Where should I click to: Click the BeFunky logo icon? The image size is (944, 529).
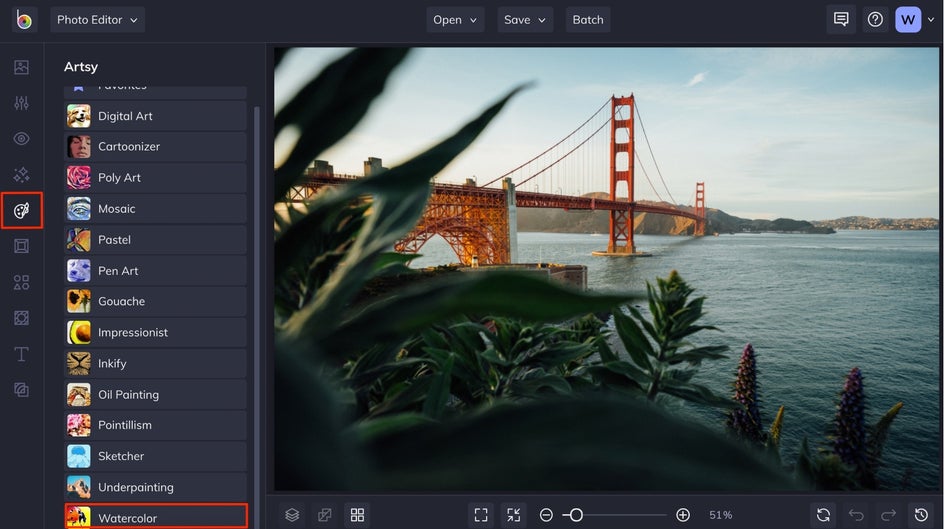(24, 20)
